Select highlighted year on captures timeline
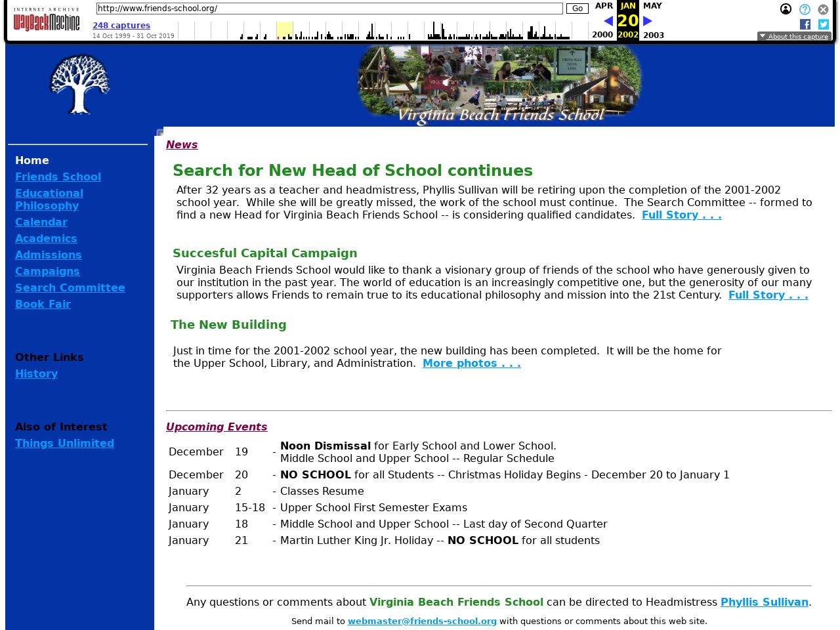The width and height of the screenshot is (840, 630). click(x=284, y=30)
